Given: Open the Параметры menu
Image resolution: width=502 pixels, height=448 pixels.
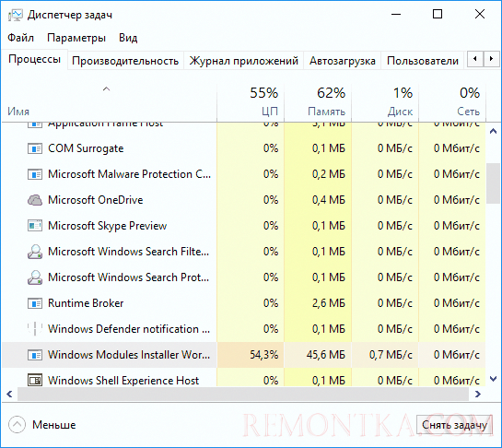Looking at the screenshot, I should point(76,38).
